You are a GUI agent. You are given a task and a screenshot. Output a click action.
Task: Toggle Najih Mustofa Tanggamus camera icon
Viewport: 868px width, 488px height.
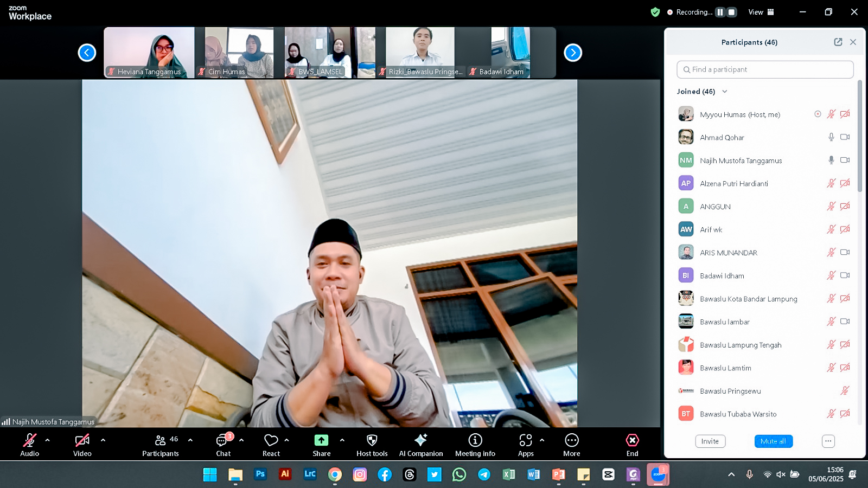click(845, 160)
